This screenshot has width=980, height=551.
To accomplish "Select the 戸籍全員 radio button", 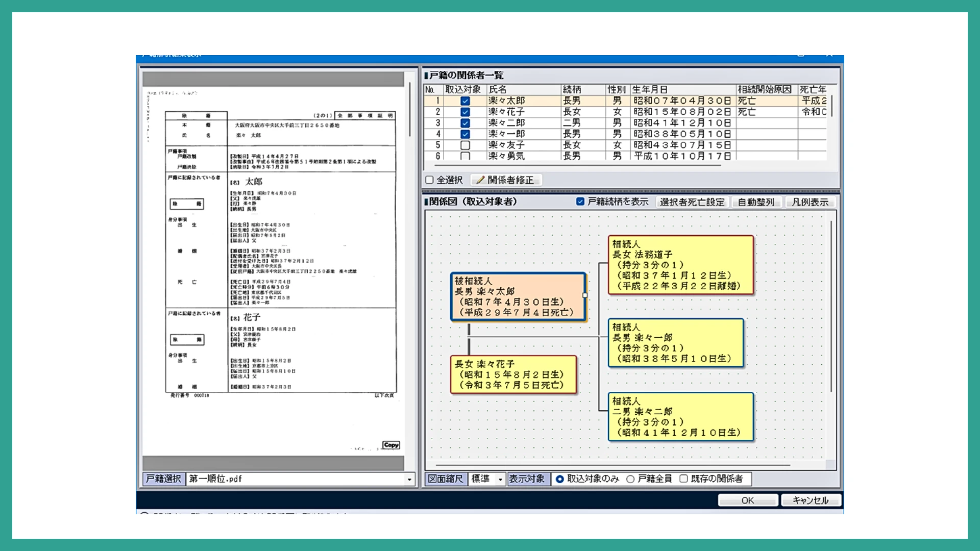I will pos(631,479).
